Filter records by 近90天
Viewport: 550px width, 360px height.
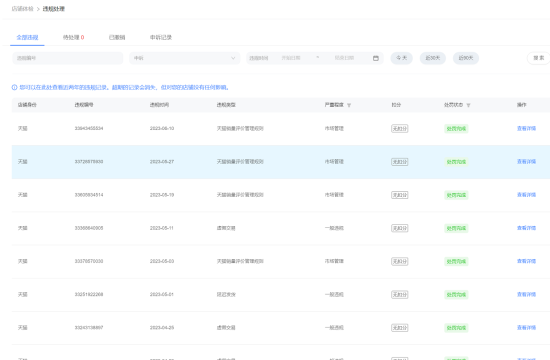[466, 58]
